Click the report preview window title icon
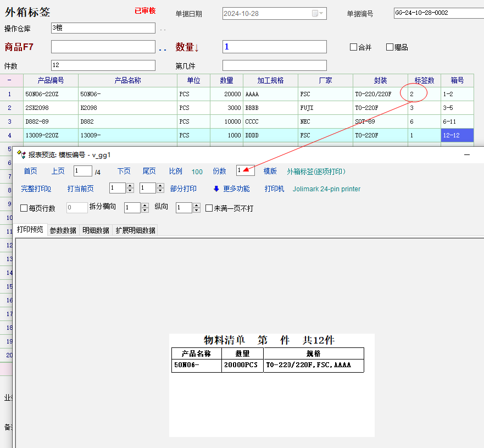 click(21, 155)
